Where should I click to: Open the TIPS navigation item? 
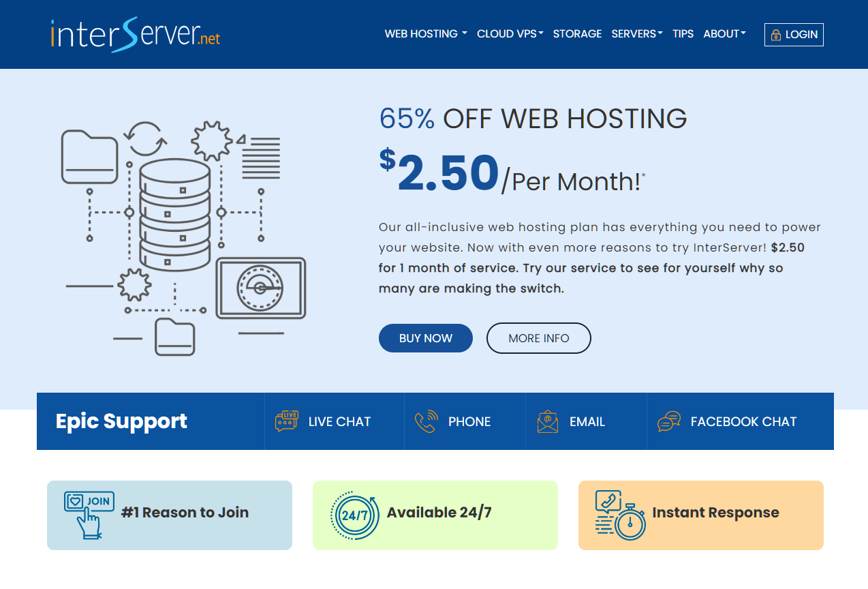pyautogui.click(x=683, y=33)
